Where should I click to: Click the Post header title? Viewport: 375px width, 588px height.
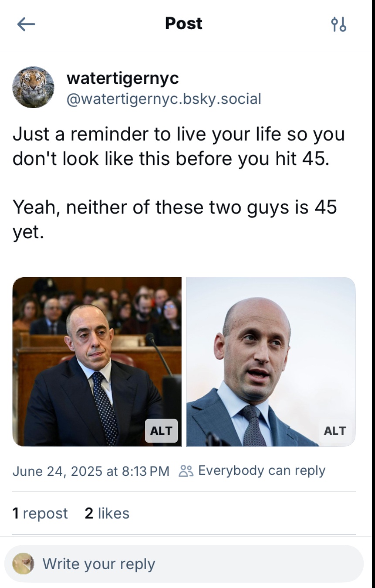pyautogui.click(x=184, y=24)
